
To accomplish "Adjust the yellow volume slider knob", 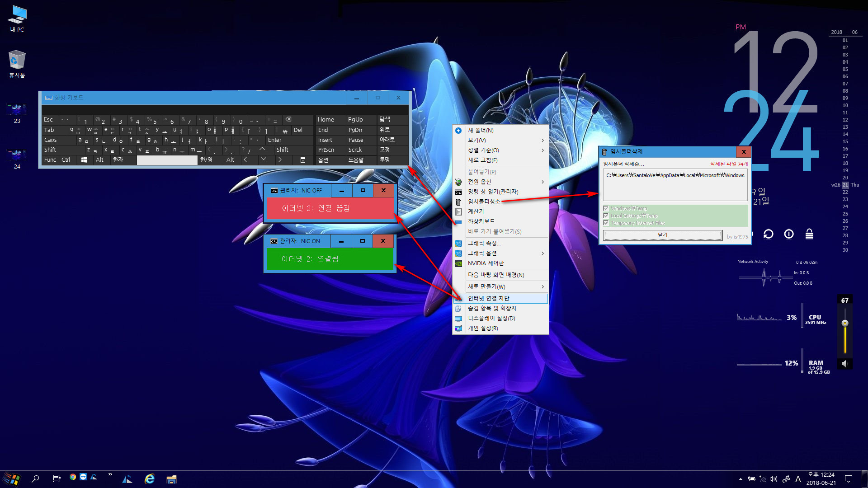I will [x=845, y=324].
